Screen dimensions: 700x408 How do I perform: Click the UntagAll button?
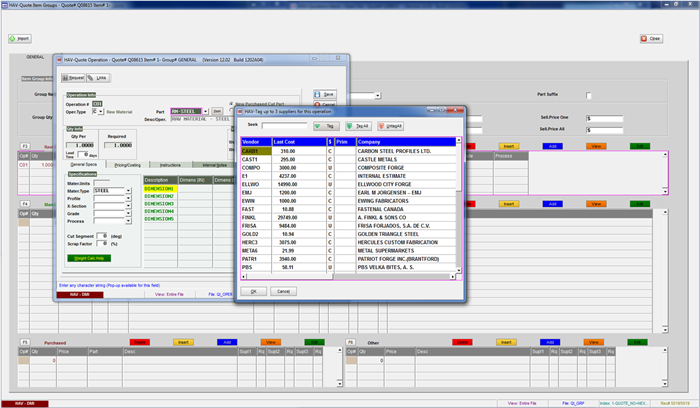(x=391, y=126)
